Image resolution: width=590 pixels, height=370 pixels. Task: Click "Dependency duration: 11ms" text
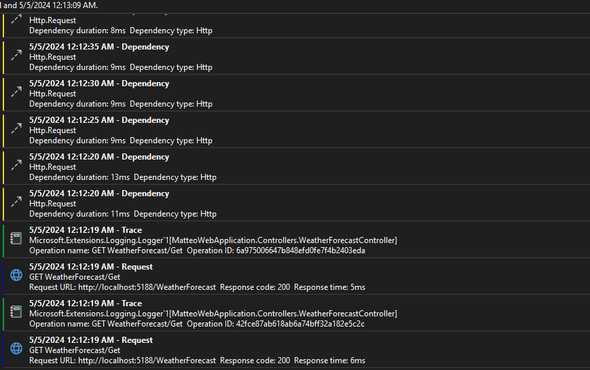pos(79,214)
